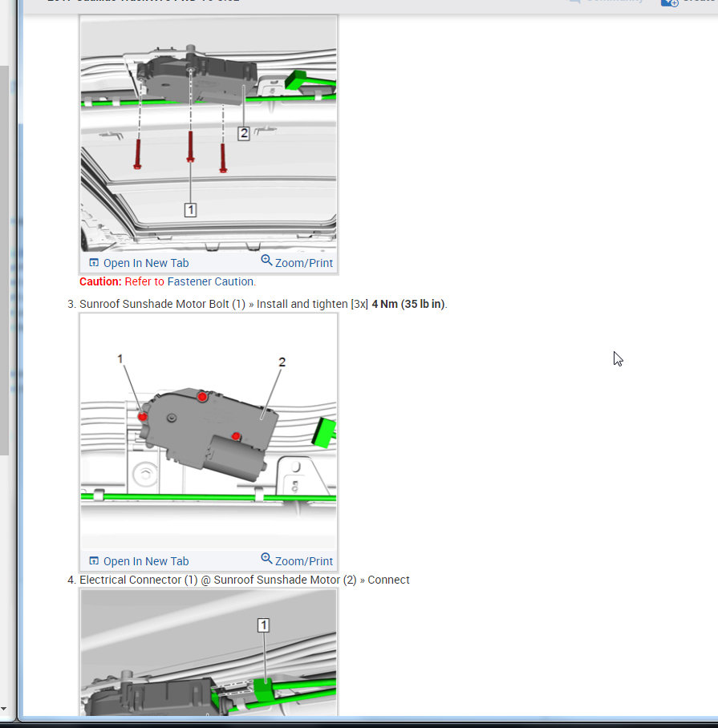Click the red 'Caution:' label
Screen dimensions: 718x728
[x=100, y=282]
